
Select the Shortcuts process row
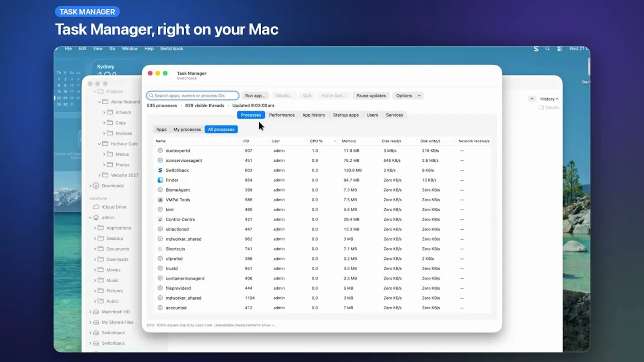coord(322,249)
